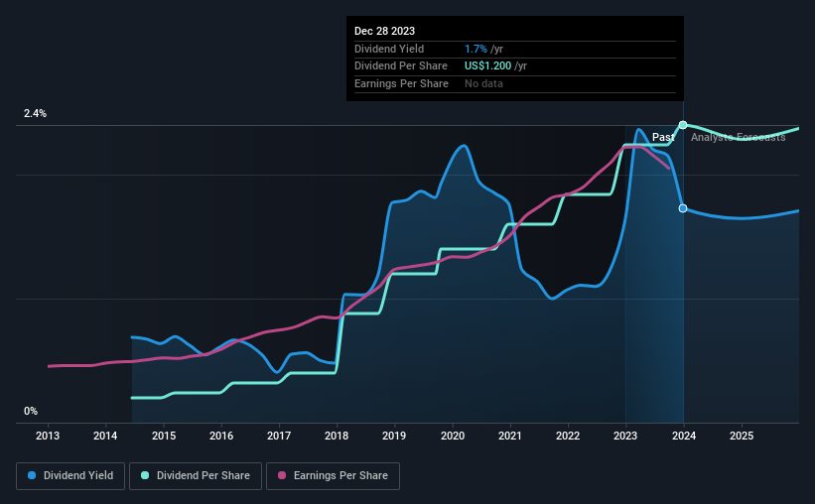Screen dimensions: 815x504
Task: Toggle the Dividend Yield legend series
Action: [x=70, y=476]
